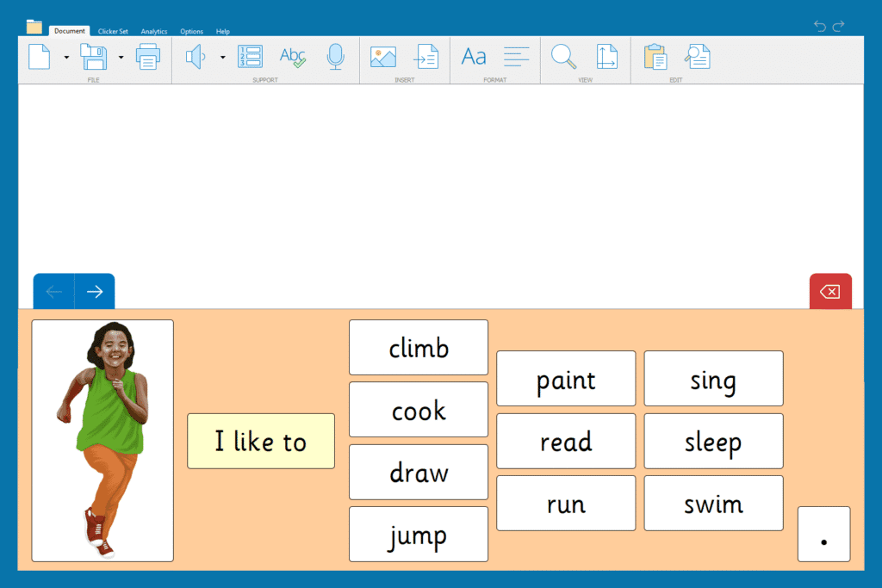
Task: Expand the new document dropdown arrow
Action: click(66, 58)
